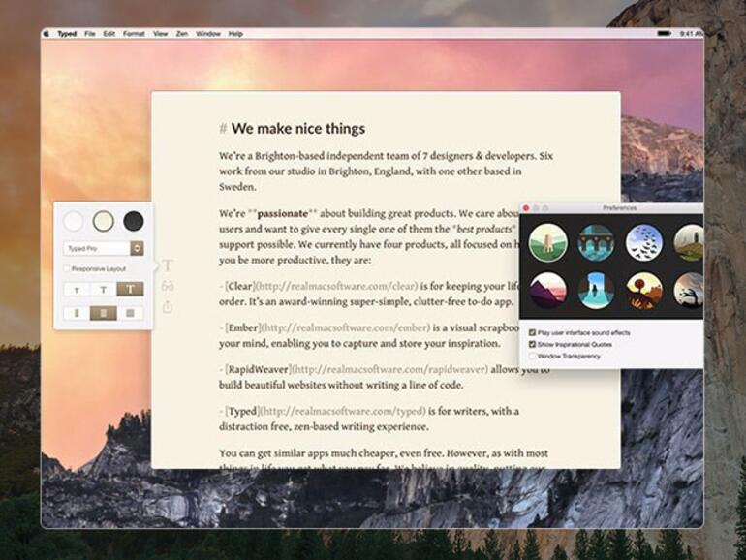Choose the small text size button
This screenshot has width=746, height=560.
(x=77, y=290)
